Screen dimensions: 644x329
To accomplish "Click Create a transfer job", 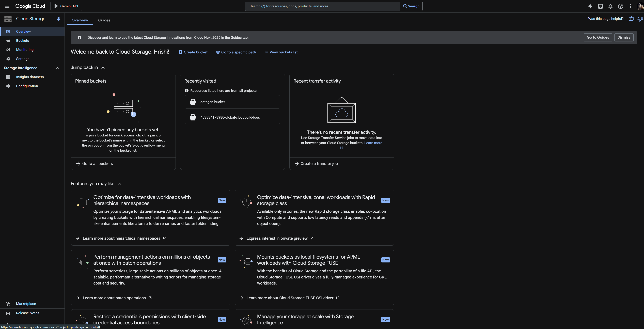I will tap(316, 164).
